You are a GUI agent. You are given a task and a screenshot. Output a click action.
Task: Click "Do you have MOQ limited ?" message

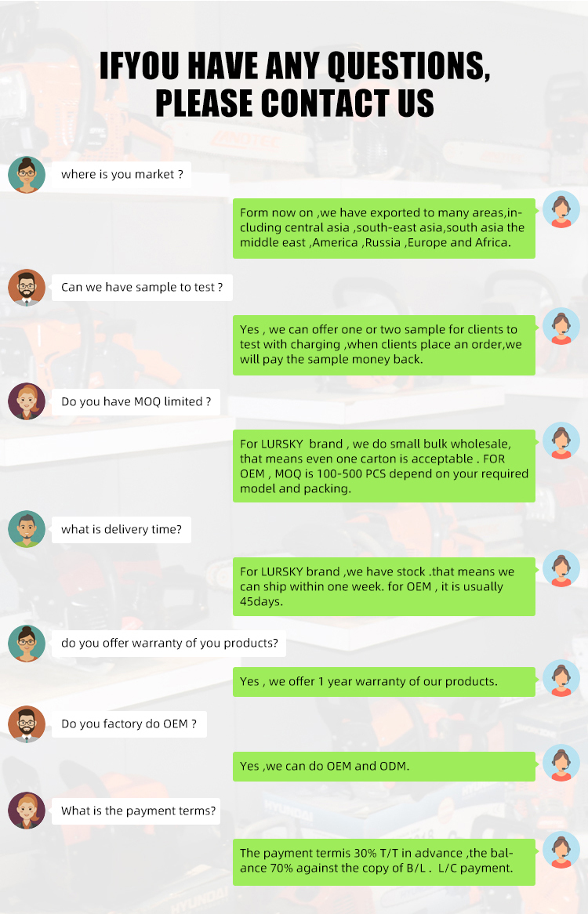(x=136, y=401)
